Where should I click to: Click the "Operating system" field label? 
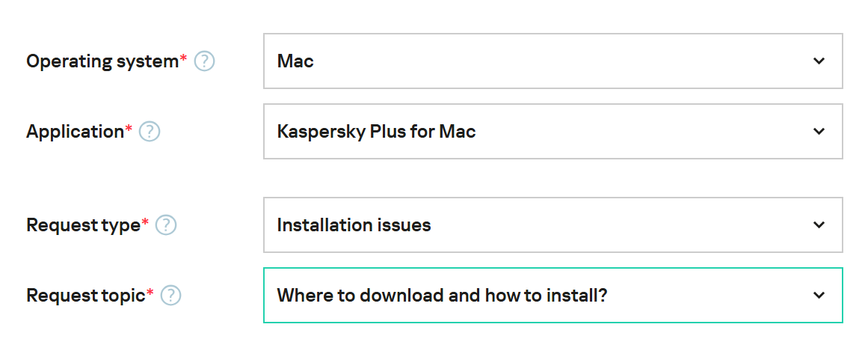pos(102,61)
